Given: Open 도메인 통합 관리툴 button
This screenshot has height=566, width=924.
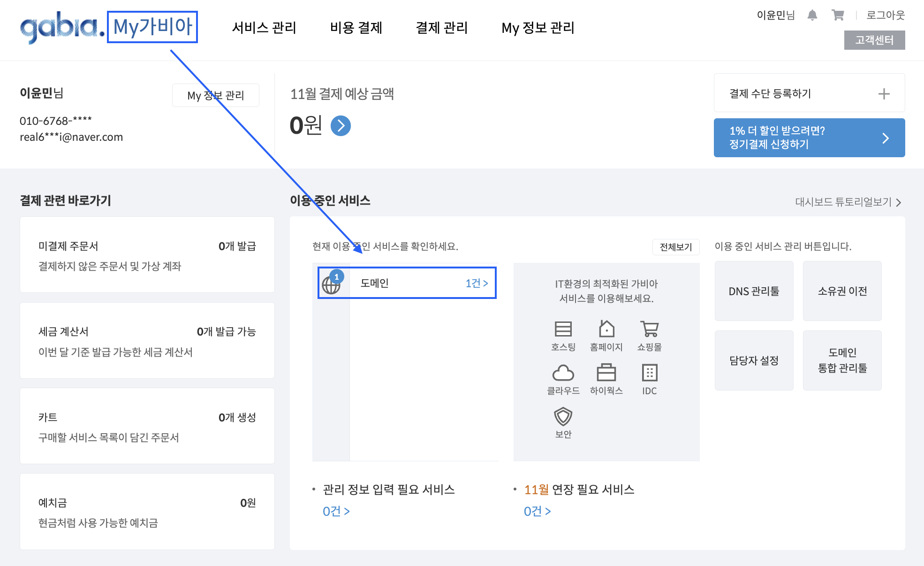Looking at the screenshot, I should click(x=842, y=360).
